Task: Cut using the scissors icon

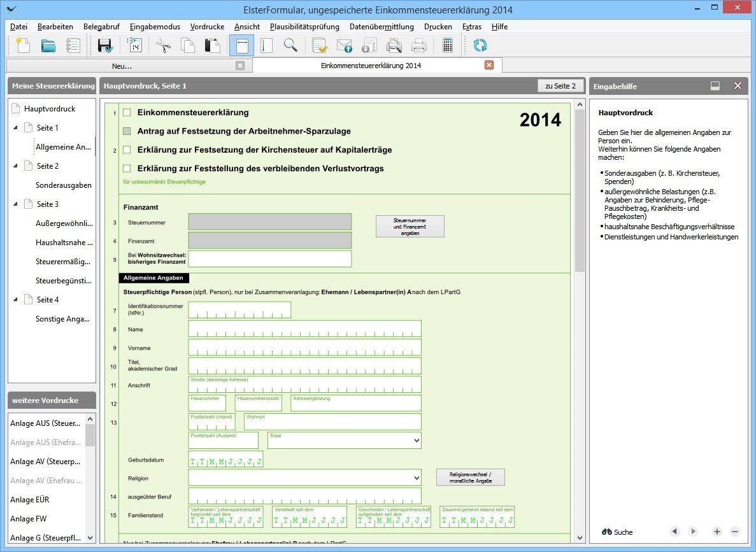Action: point(163,46)
